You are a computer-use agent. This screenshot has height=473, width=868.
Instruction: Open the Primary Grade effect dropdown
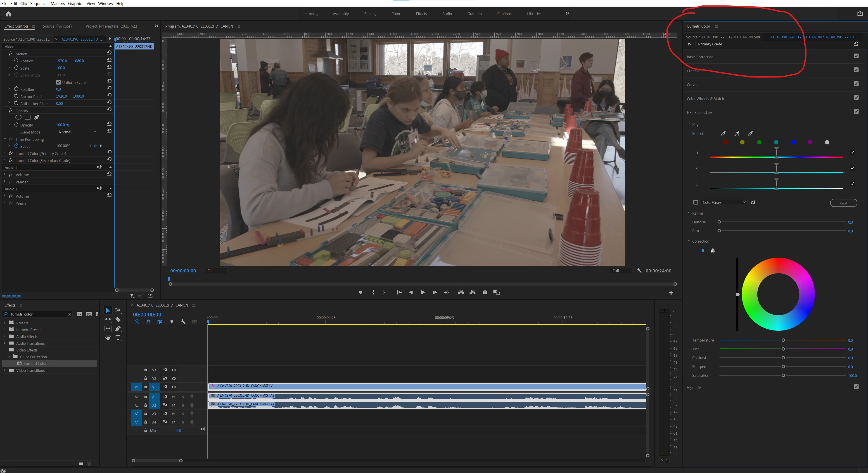pyautogui.click(x=746, y=44)
